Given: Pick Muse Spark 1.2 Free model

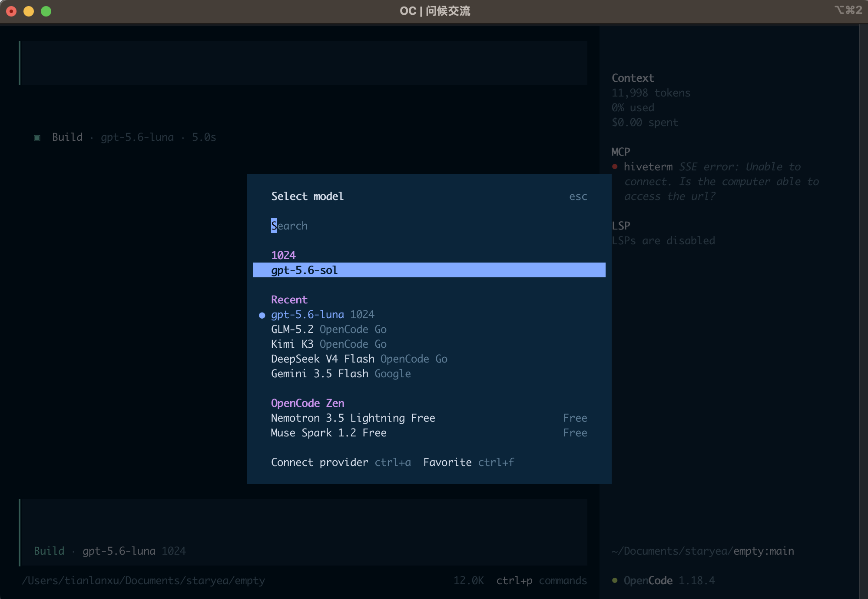Looking at the screenshot, I should click(x=429, y=433).
